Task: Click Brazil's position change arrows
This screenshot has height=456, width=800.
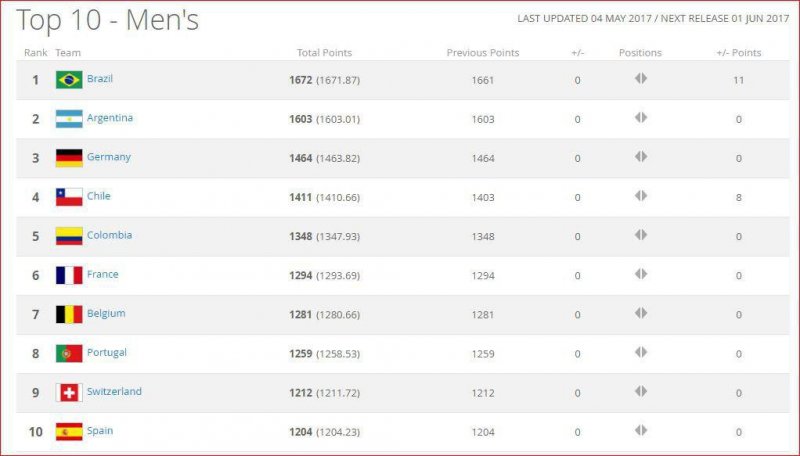Action: pos(641,79)
